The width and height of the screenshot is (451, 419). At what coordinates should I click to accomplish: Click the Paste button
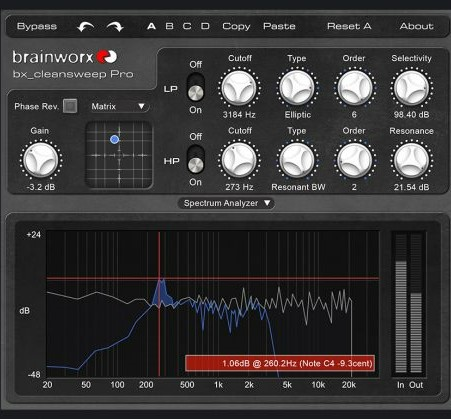279,26
